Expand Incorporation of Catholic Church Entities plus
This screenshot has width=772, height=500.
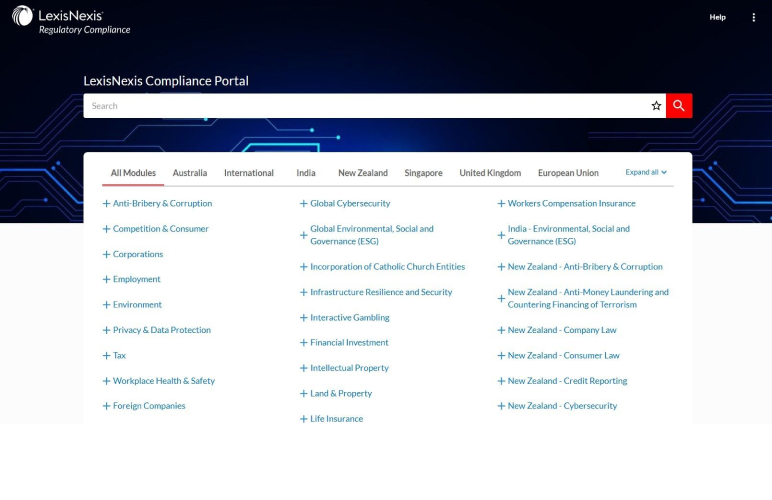(304, 267)
